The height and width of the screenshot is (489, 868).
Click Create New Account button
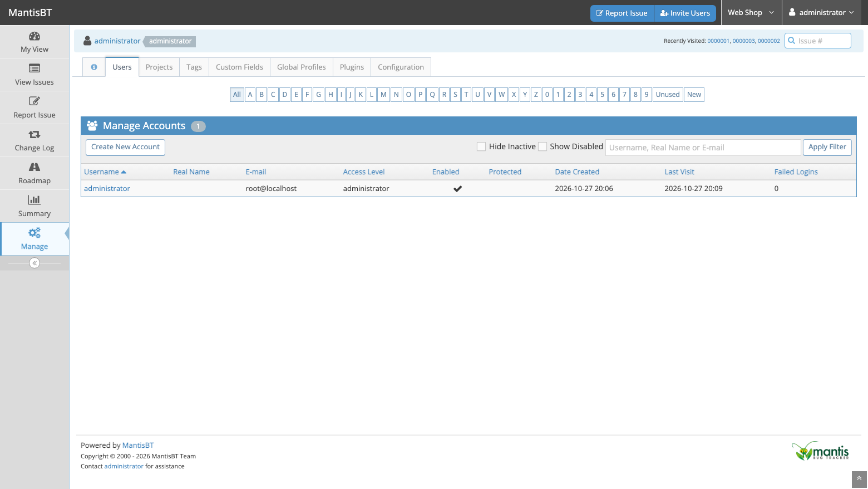[x=125, y=147]
